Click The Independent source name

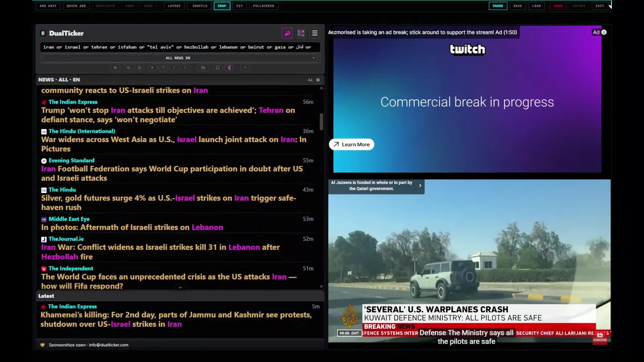point(71,268)
